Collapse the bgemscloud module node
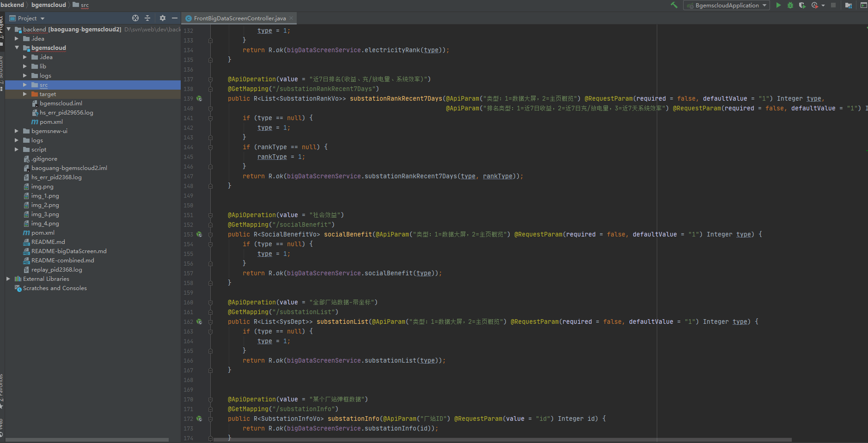 [x=17, y=48]
